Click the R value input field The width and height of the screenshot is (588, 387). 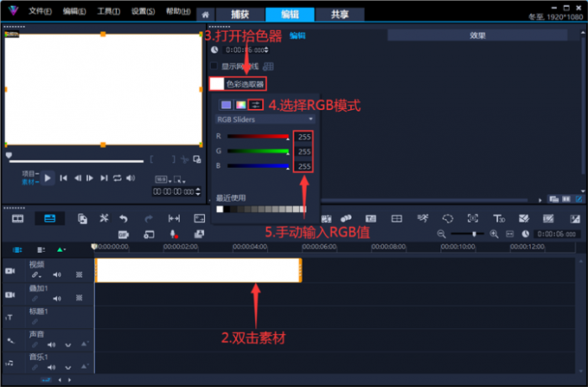pos(304,137)
